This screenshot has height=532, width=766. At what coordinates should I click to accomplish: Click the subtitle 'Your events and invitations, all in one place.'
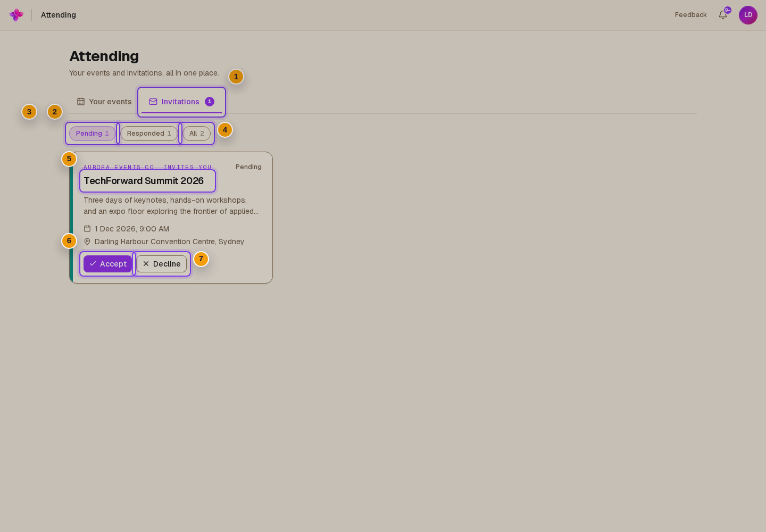pos(144,73)
